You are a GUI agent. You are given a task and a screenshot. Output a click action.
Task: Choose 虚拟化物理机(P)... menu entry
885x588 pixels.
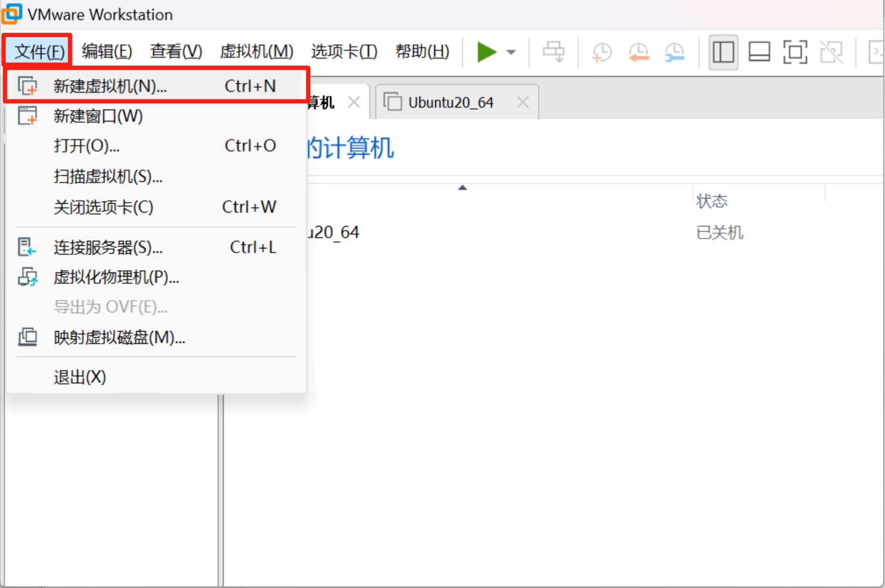(x=157, y=277)
